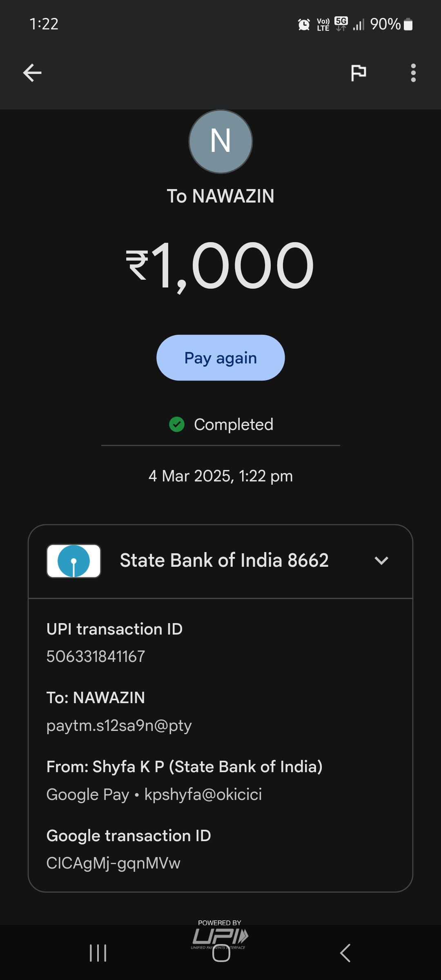Viewport: 441px width, 980px height.
Task: Tap the To NAWAZIN recipient title
Action: coord(220,196)
